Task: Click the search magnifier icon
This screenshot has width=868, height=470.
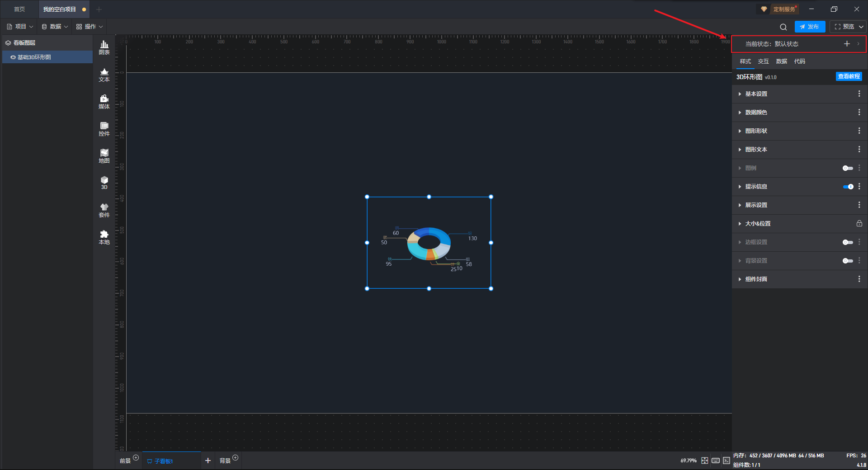Action: [x=783, y=27]
